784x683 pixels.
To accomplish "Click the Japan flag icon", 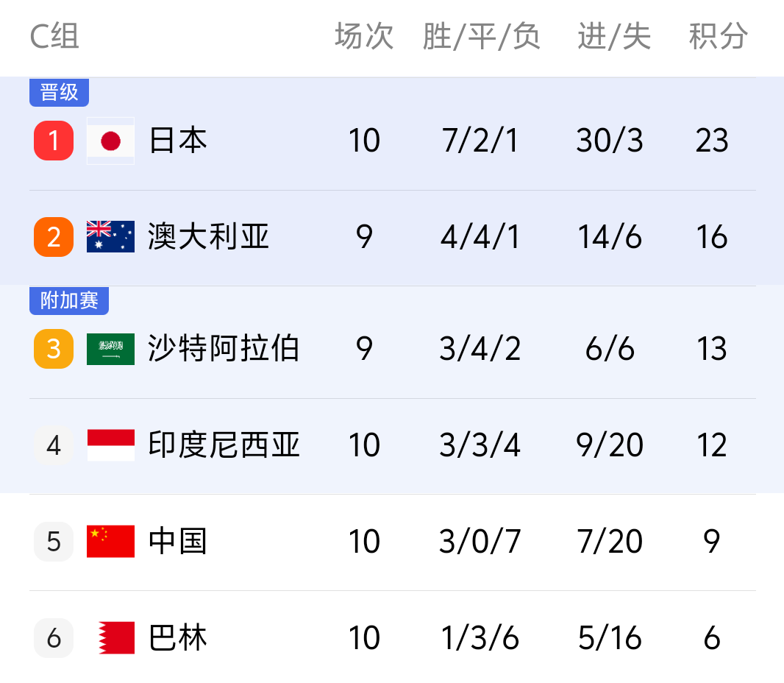I will click(x=110, y=141).
